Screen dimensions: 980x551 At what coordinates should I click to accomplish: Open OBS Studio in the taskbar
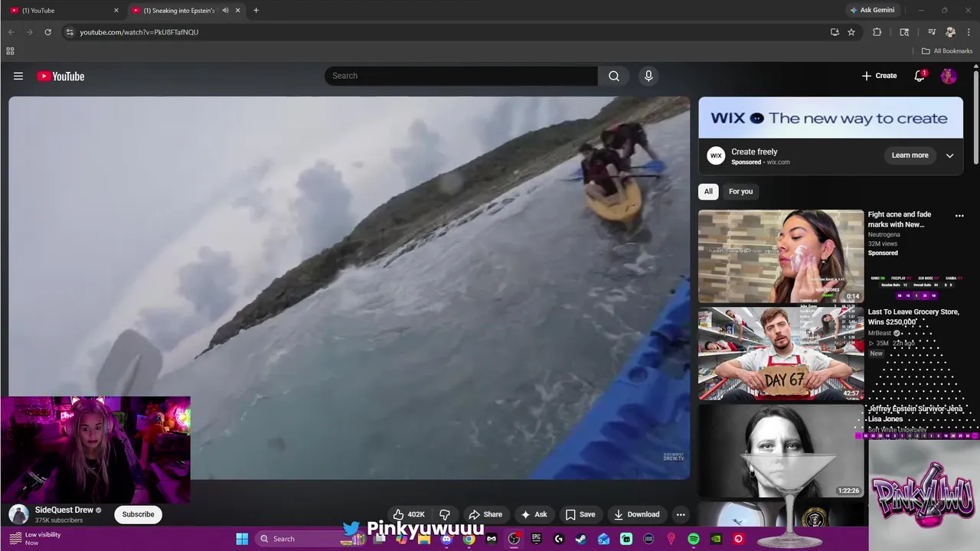pyautogui.click(x=514, y=539)
